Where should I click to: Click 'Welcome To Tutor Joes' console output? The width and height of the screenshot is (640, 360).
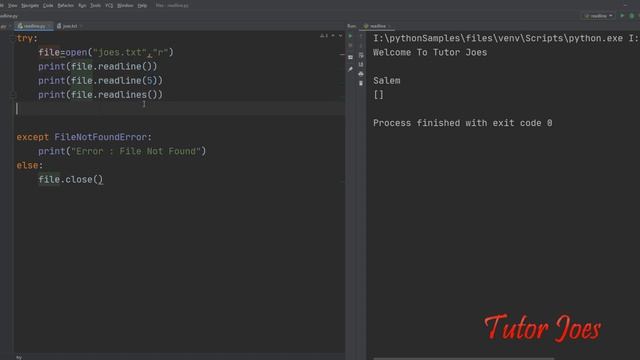(x=430, y=52)
